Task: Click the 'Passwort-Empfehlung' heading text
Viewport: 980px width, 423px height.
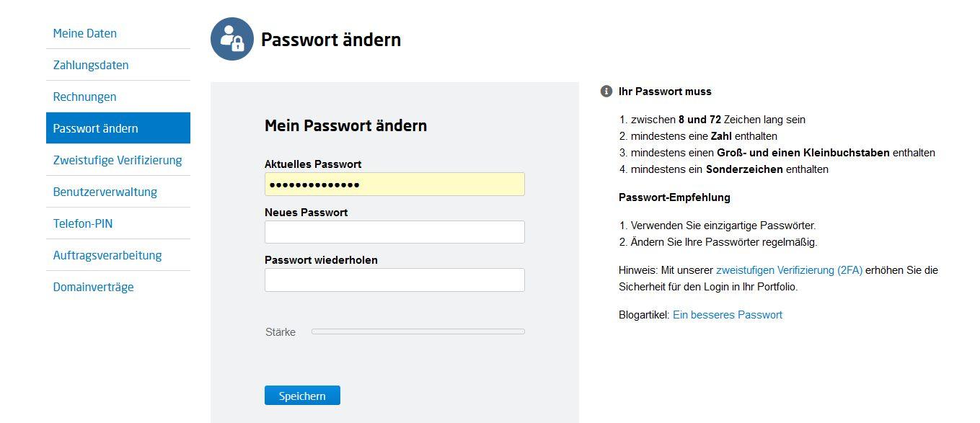Action: (674, 197)
